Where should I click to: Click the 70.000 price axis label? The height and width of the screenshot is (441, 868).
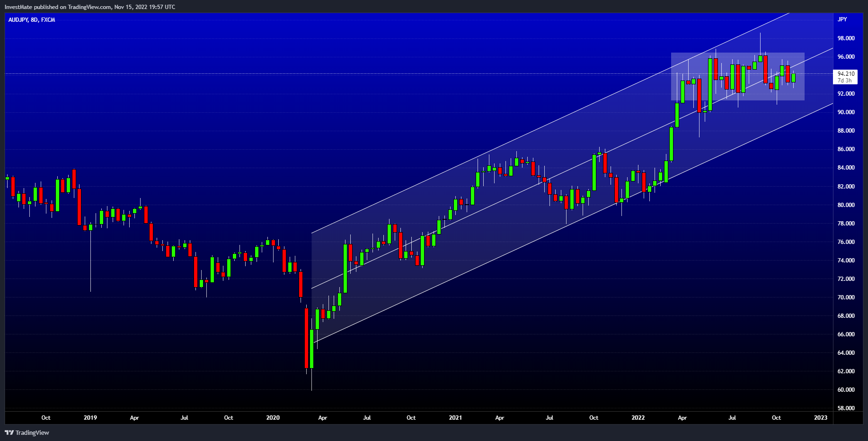[846, 297]
